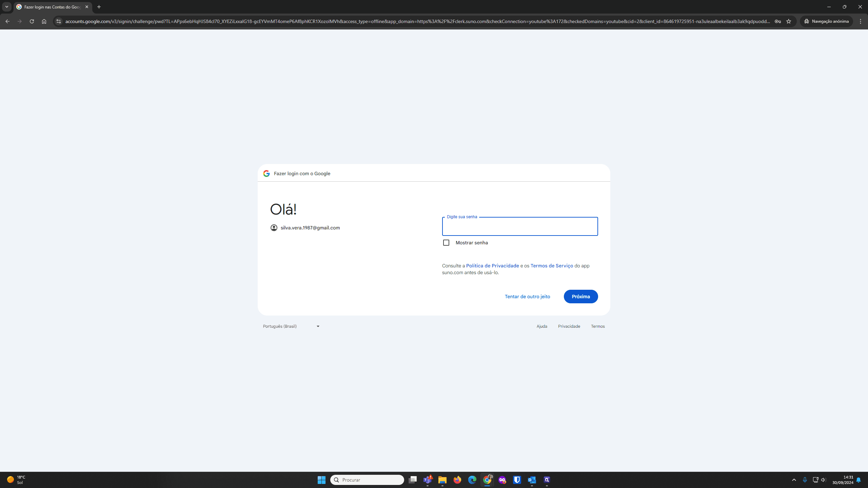Click the Procurar taskbar search box

[x=367, y=480]
